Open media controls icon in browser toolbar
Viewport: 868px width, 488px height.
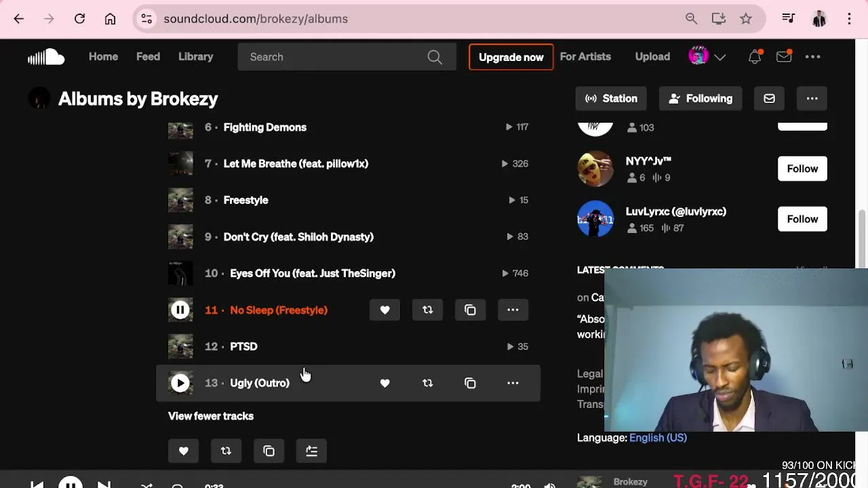tap(788, 19)
